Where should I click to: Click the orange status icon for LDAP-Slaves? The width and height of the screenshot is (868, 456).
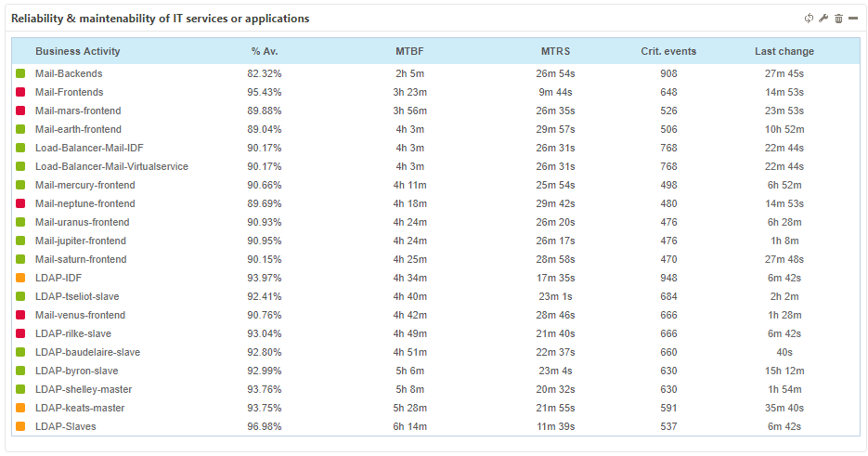[20, 426]
